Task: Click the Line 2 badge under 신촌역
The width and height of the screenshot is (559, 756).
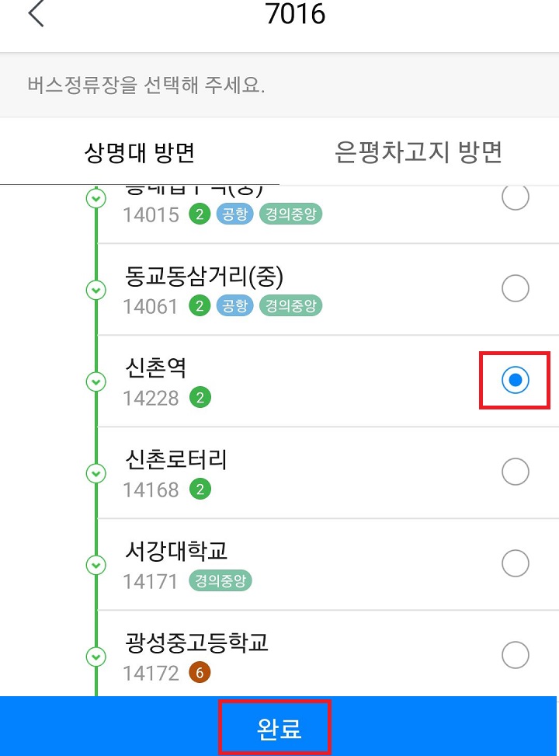Action: 199,398
